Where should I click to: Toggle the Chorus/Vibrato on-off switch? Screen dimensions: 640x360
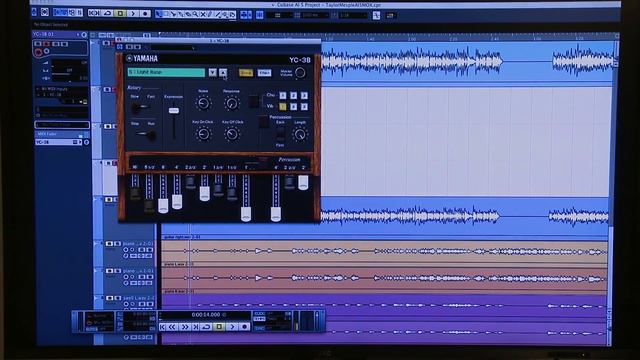tap(253, 101)
